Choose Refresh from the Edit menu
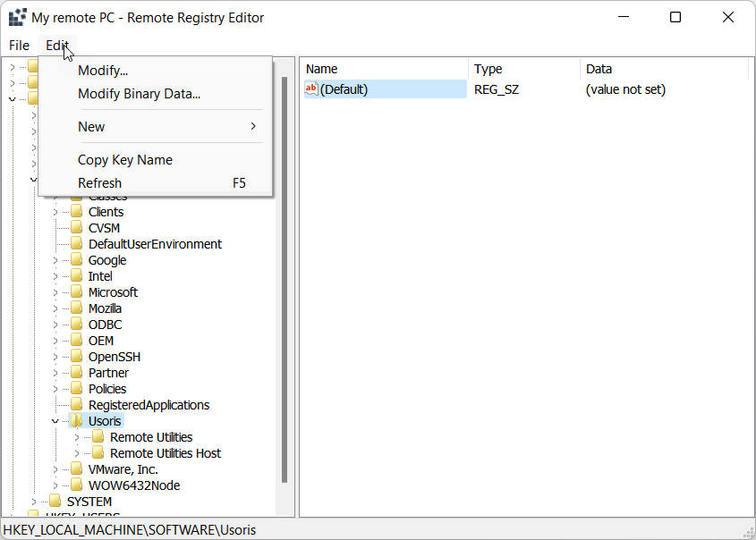Viewport: 756px width, 540px height. pos(156,183)
